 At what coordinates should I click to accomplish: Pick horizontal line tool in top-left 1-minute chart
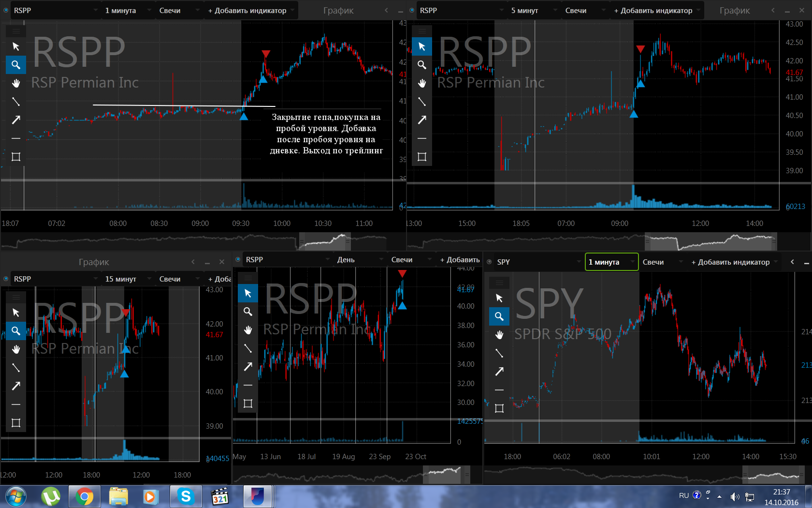[x=16, y=138]
